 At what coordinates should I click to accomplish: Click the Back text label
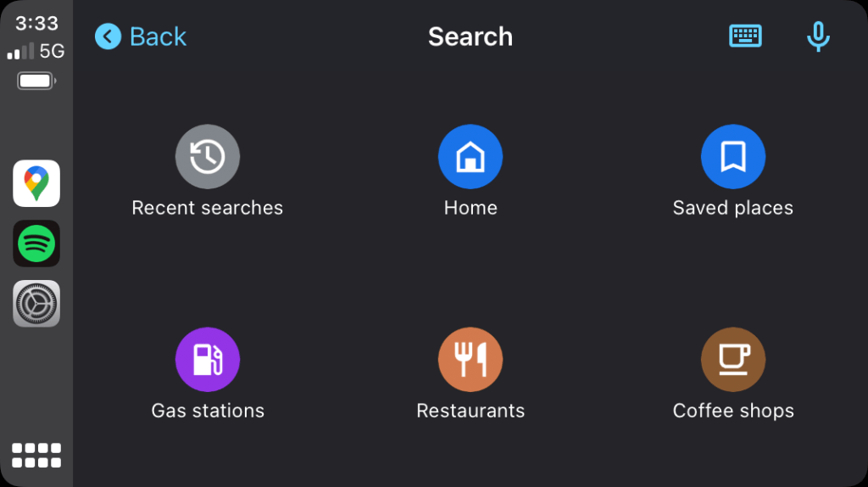click(158, 36)
